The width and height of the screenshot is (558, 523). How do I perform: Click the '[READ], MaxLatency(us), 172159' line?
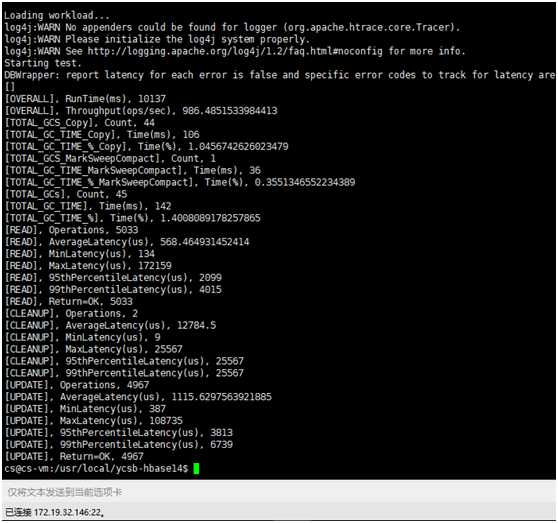pyautogui.click(x=88, y=266)
